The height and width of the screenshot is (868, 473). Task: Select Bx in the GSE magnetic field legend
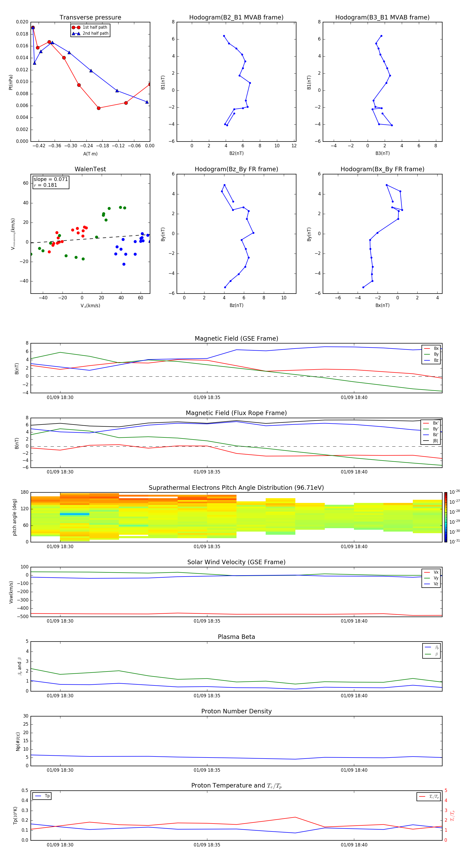[431, 349]
